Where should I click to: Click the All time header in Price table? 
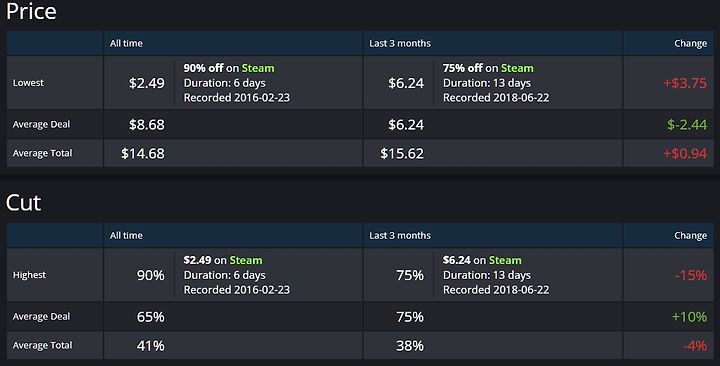point(126,43)
